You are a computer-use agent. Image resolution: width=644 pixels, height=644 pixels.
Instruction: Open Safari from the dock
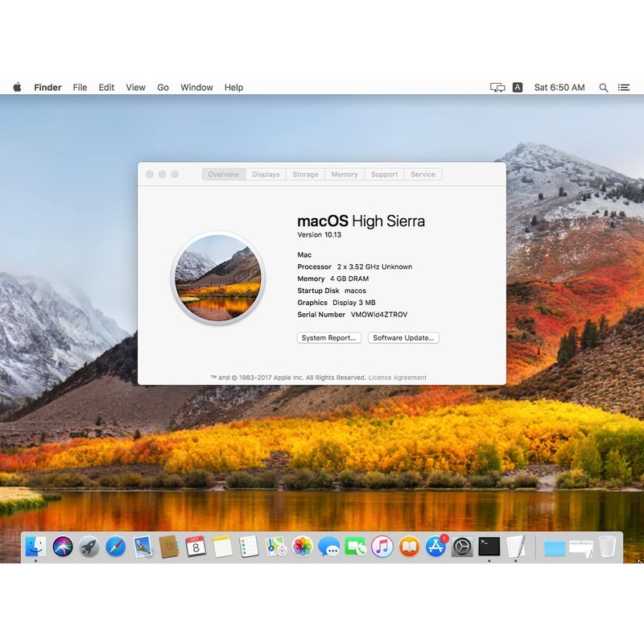[116, 547]
